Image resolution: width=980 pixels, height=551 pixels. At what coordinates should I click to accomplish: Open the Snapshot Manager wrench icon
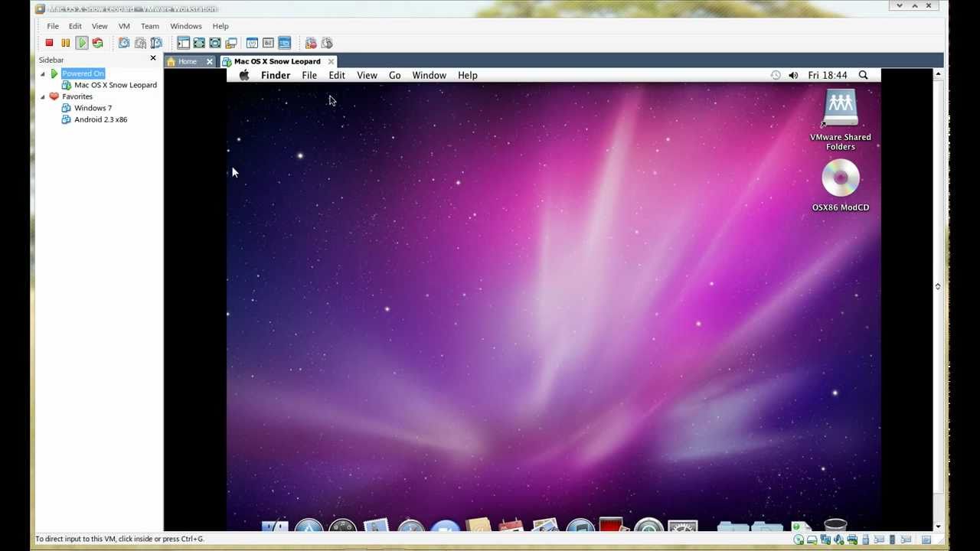[156, 43]
